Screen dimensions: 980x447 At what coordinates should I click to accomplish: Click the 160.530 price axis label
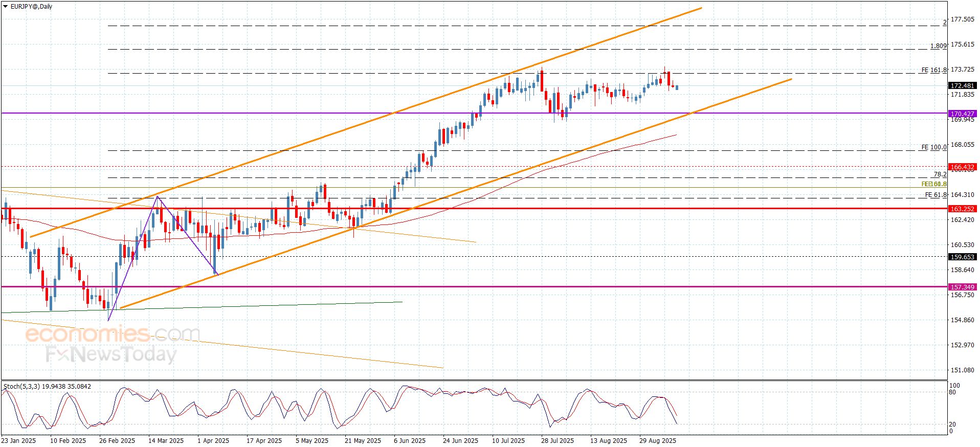tap(962, 245)
